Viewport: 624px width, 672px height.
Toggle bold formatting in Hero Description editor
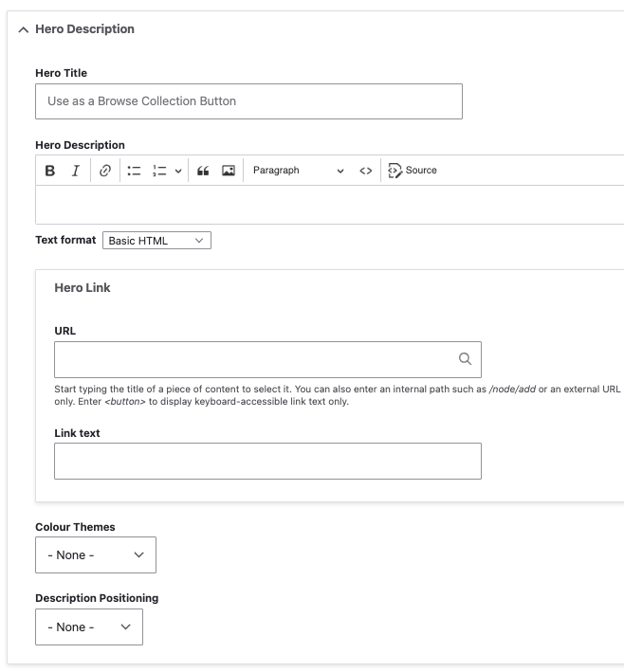coord(49,171)
